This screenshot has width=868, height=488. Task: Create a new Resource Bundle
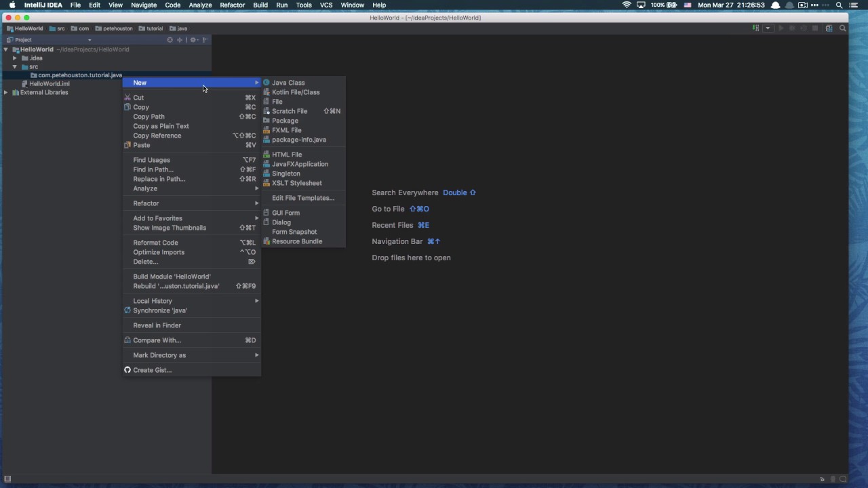303,241
